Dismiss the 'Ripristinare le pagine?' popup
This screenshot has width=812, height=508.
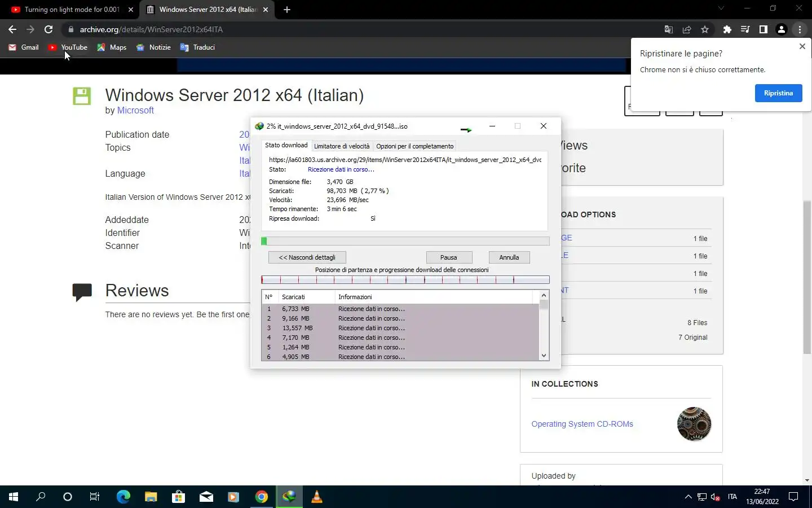point(802,46)
